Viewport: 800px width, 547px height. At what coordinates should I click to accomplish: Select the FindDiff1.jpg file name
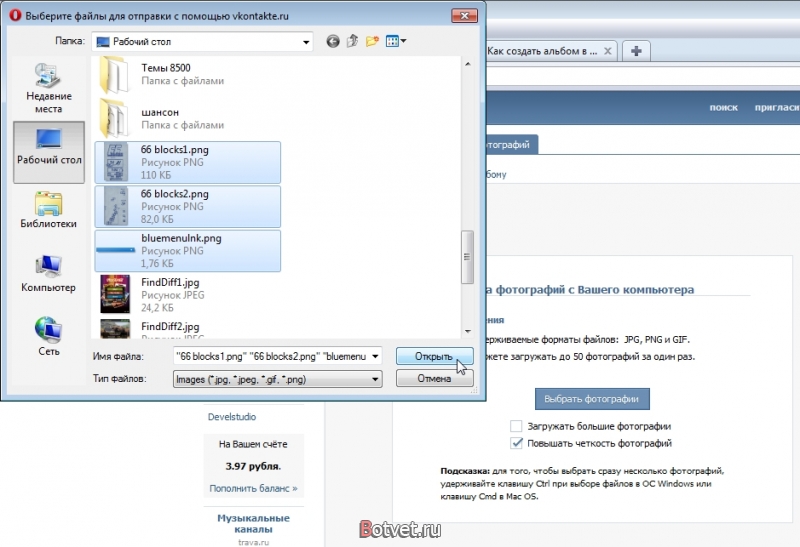170,282
